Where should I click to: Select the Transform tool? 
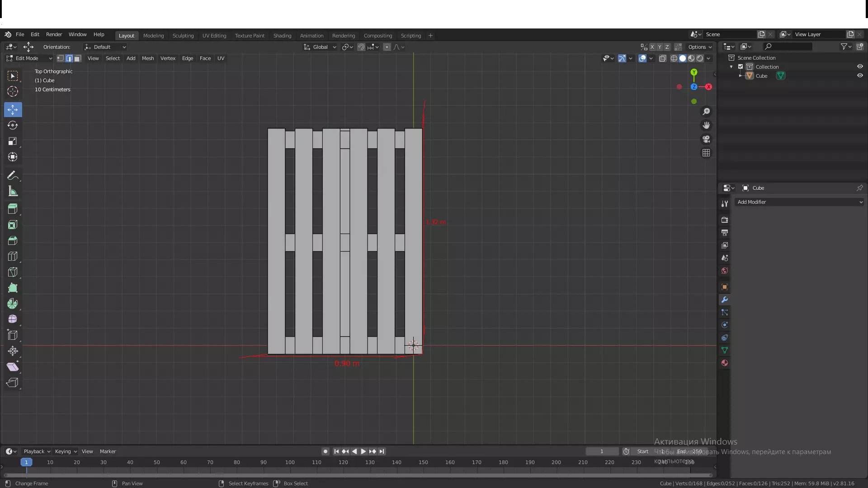click(x=13, y=157)
